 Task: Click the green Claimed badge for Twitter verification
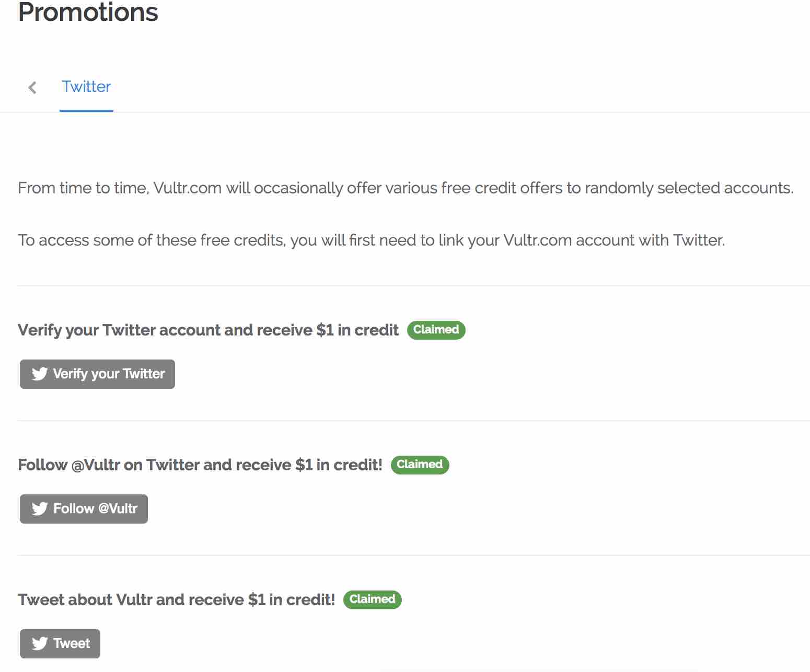pyautogui.click(x=436, y=330)
